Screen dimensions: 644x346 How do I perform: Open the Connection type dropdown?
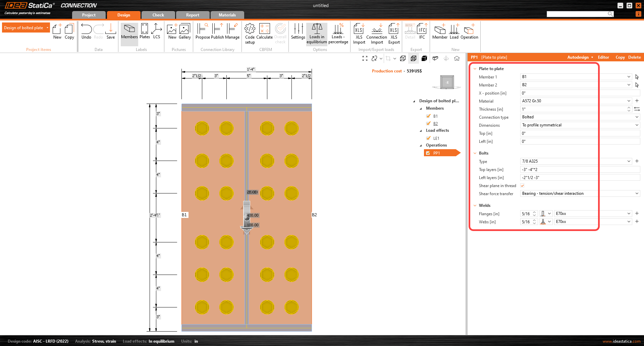pyautogui.click(x=637, y=117)
